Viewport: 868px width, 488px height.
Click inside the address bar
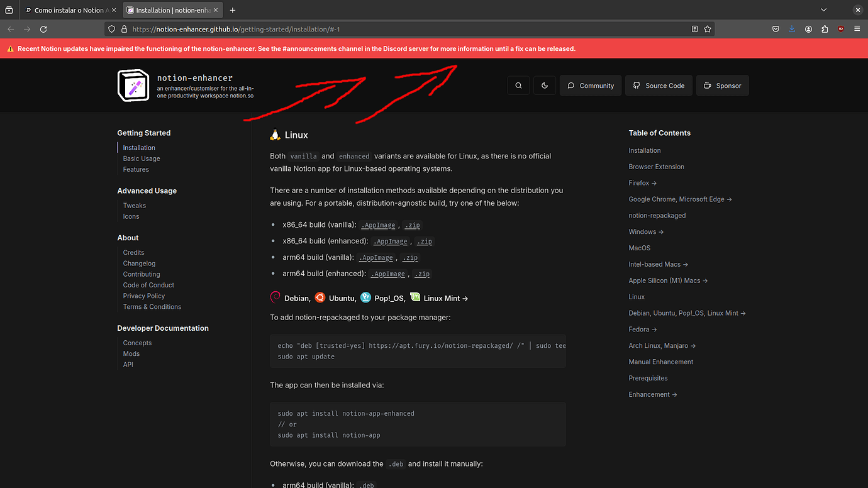coord(377,28)
